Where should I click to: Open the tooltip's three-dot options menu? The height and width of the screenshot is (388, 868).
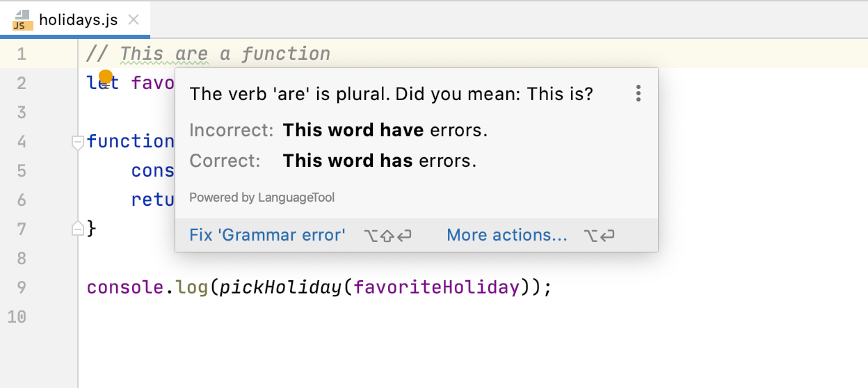638,94
